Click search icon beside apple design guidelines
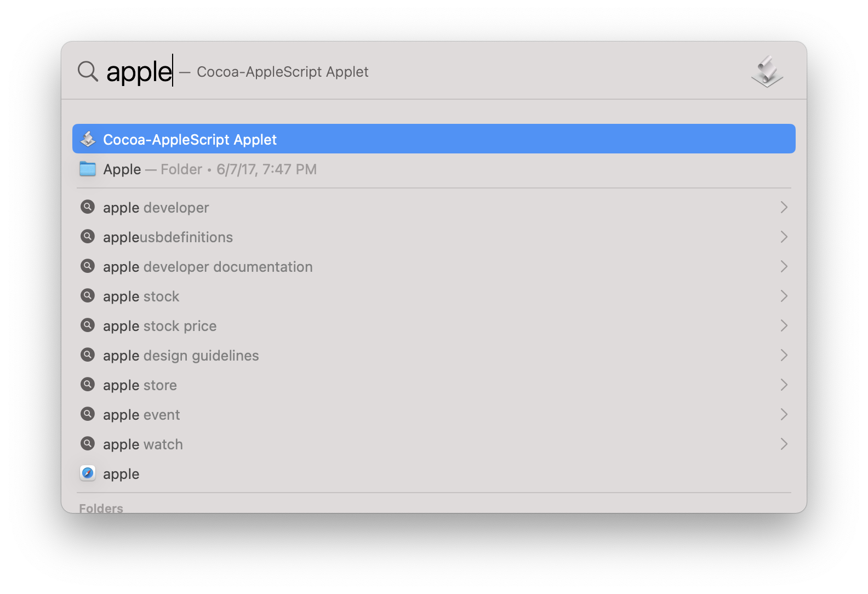Viewport: 868px width, 594px height. click(x=88, y=355)
